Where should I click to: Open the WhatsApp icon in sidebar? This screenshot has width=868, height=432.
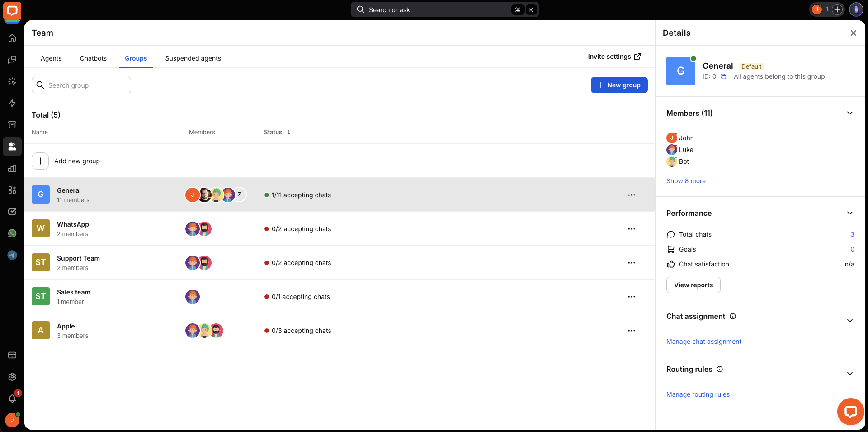[x=12, y=233]
